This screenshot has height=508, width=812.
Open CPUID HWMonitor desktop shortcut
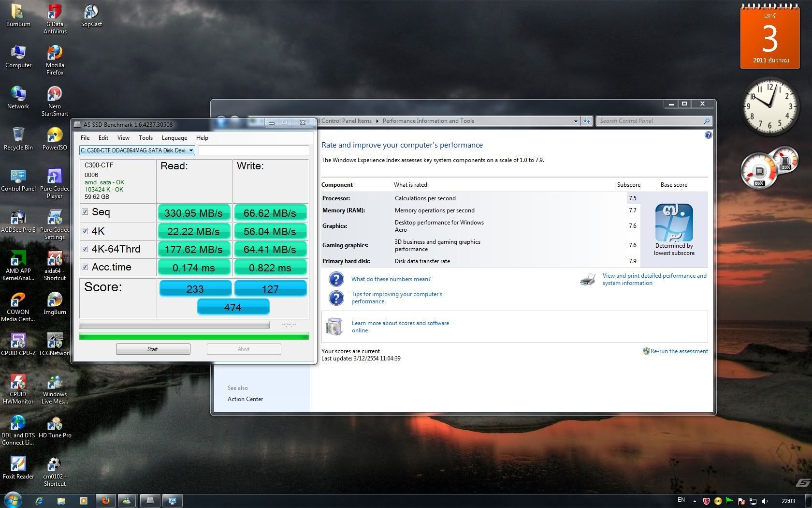[18, 389]
